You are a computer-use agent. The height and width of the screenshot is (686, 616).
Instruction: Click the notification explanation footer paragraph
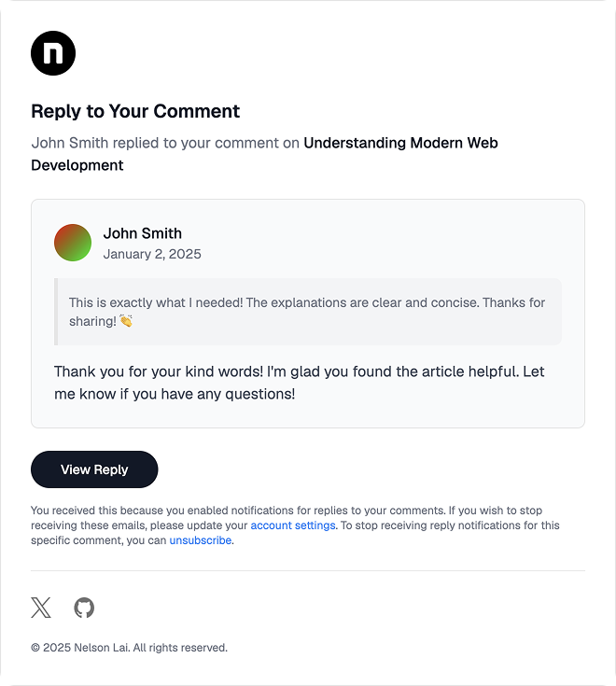[295, 525]
